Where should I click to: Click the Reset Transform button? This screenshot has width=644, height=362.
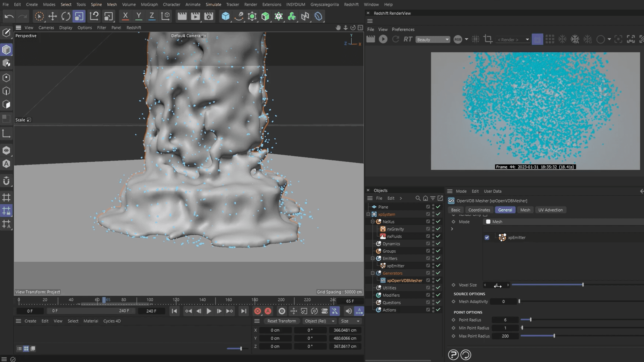[x=281, y=321]
